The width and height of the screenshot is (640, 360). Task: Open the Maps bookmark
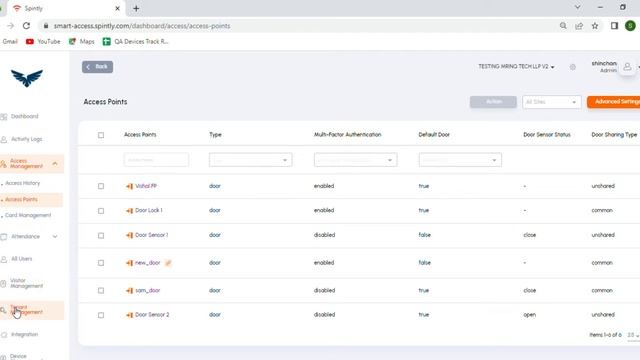coord(82,42)
